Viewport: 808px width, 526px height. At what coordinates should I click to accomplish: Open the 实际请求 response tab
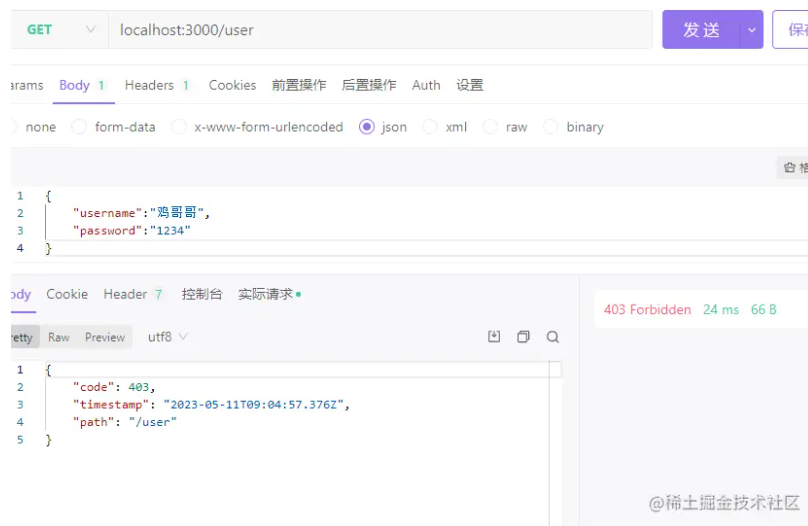pyautogui.click(x=269, y=294)
